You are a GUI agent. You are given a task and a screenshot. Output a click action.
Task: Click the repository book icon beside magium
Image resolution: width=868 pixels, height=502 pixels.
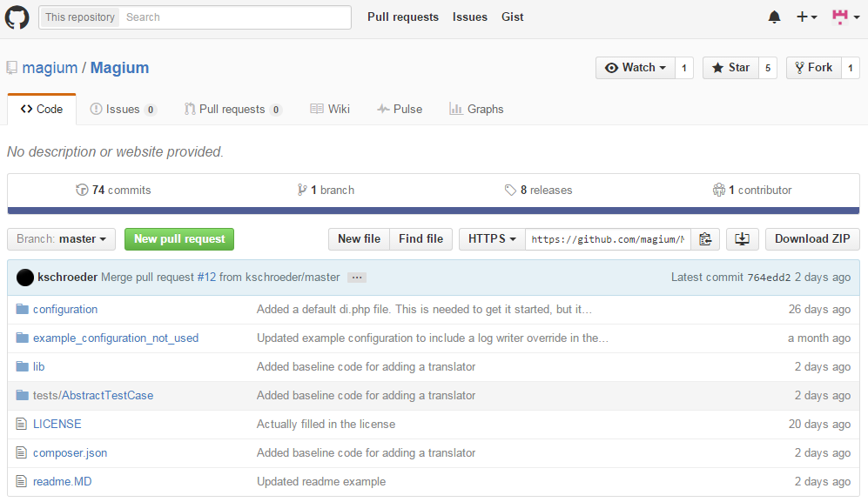pos(11,68)
